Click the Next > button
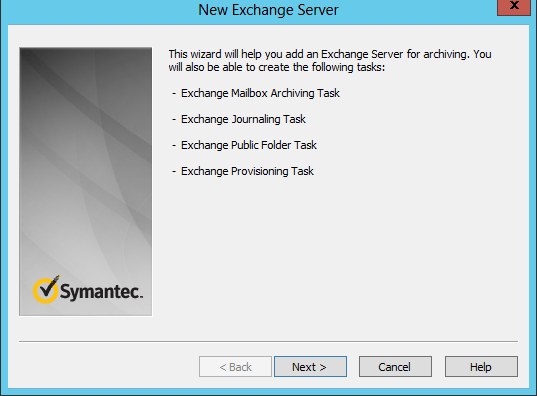537x396 pixels. [310, 367]
